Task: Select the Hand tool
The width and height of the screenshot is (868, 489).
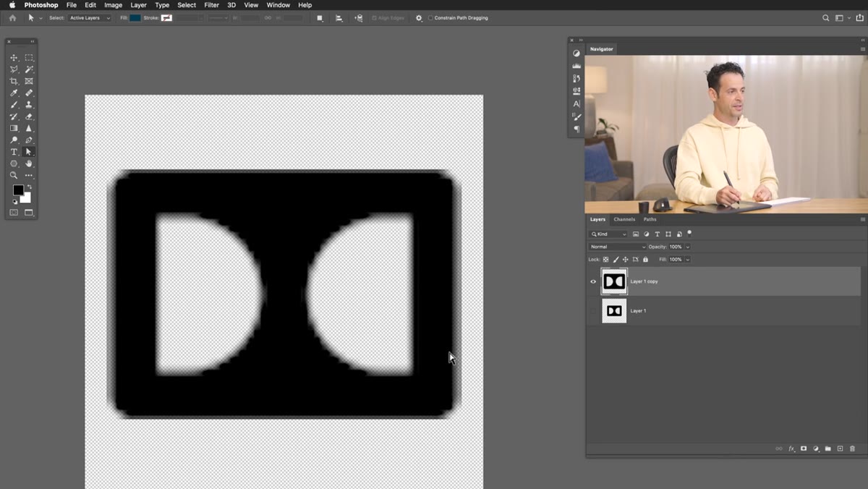Action: click(29, 163)
